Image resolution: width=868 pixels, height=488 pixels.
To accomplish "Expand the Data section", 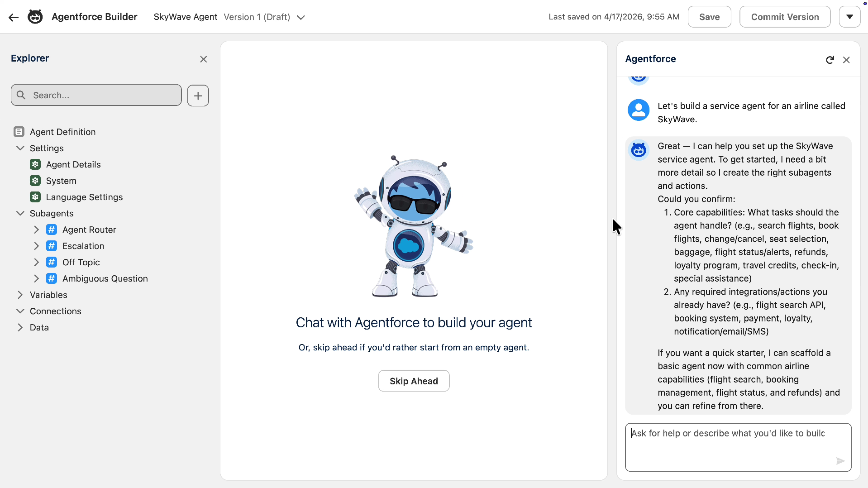I will (20, 327).
